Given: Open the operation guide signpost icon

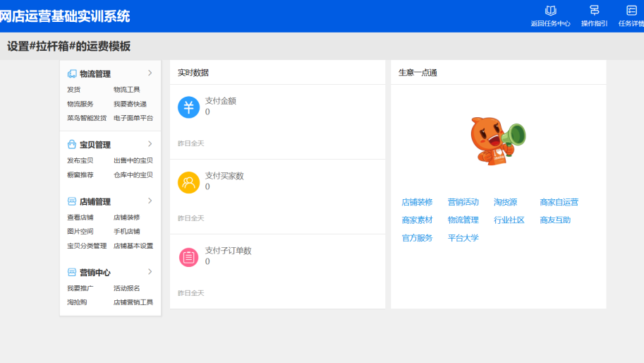Looking at the screenshot, I should click(594, 11).
